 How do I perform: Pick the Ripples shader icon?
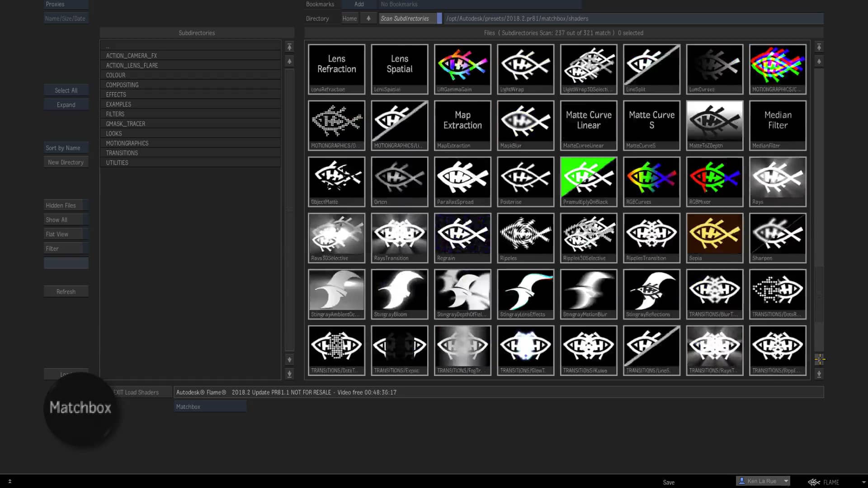[x=525, y=238]
